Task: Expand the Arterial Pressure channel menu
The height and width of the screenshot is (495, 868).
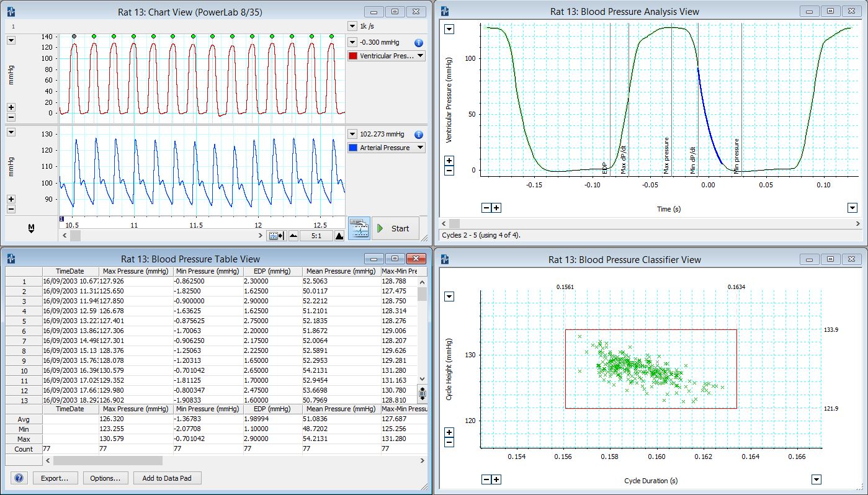Action: 421,148
